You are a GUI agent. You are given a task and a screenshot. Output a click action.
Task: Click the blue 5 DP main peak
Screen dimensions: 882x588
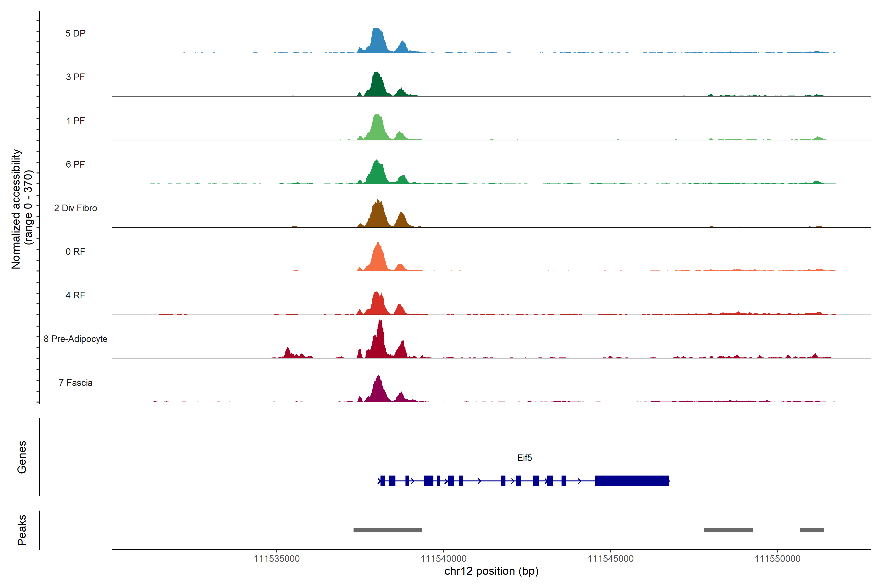tap(377, 41)
